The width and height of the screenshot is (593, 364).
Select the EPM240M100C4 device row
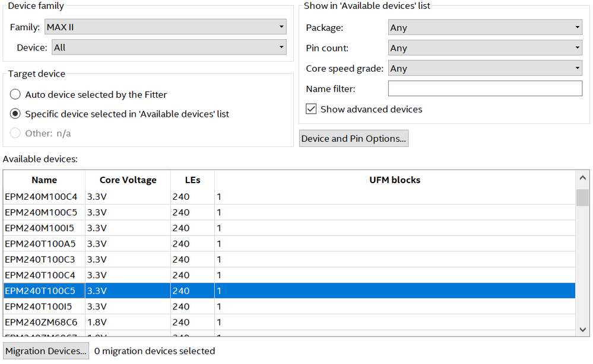point(41,196)
